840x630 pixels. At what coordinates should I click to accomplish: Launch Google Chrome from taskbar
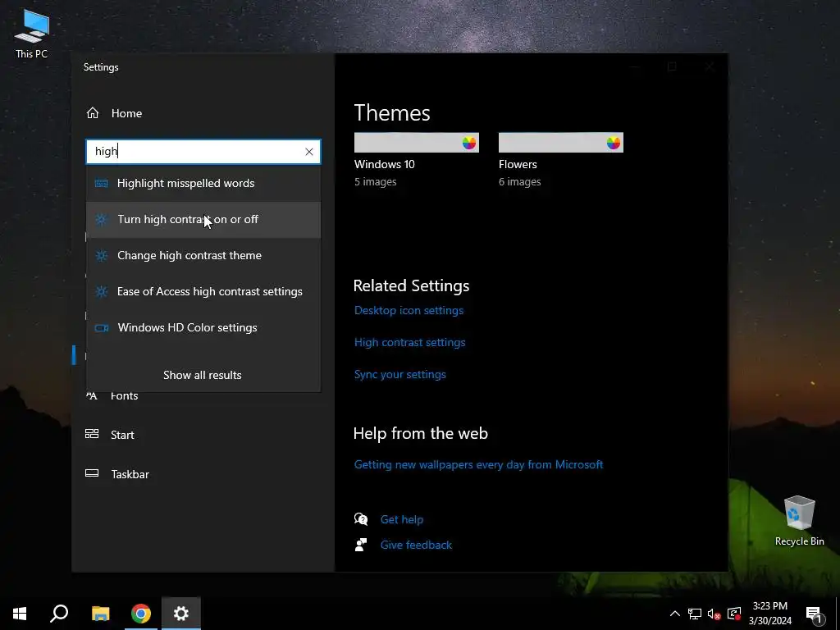pyautogui.click(x=141, y=614)
